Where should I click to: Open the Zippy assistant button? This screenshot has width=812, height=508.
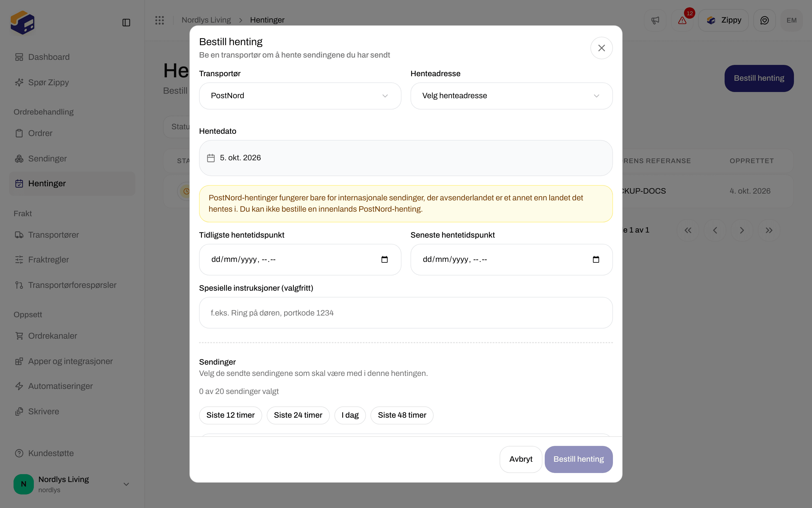coord(723,20)
